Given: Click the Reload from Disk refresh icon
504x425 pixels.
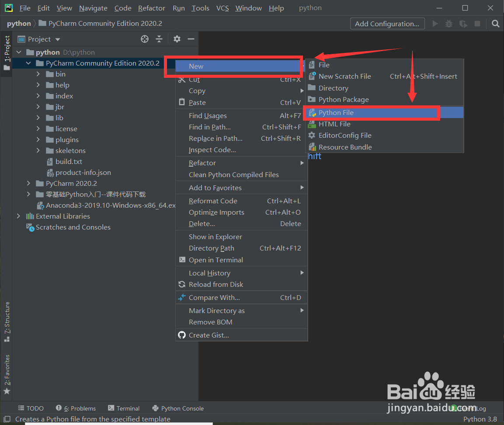Looking at the screenshot, I should pos(182,284).
